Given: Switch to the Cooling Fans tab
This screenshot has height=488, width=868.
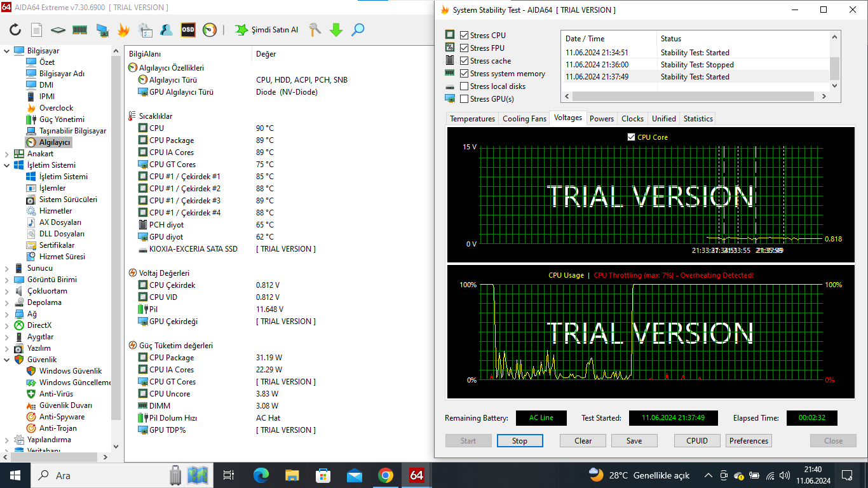Looking at the screenshot, I should coord(524,119).
